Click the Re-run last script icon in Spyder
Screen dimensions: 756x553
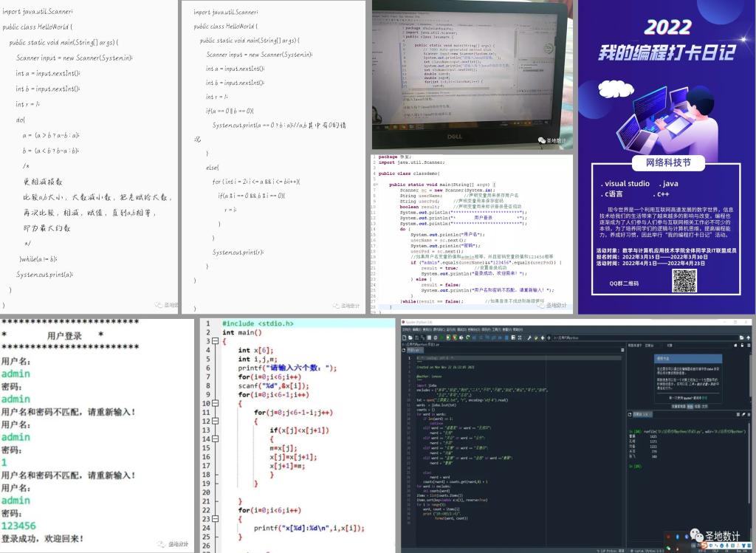click(467, 338)
